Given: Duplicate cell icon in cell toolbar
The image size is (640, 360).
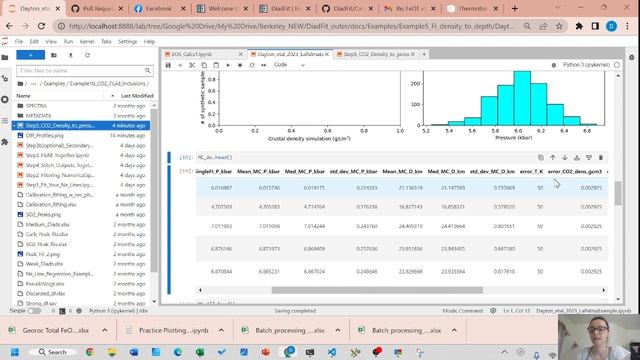Looking at the screenshot, I should [x=540, y=158].
